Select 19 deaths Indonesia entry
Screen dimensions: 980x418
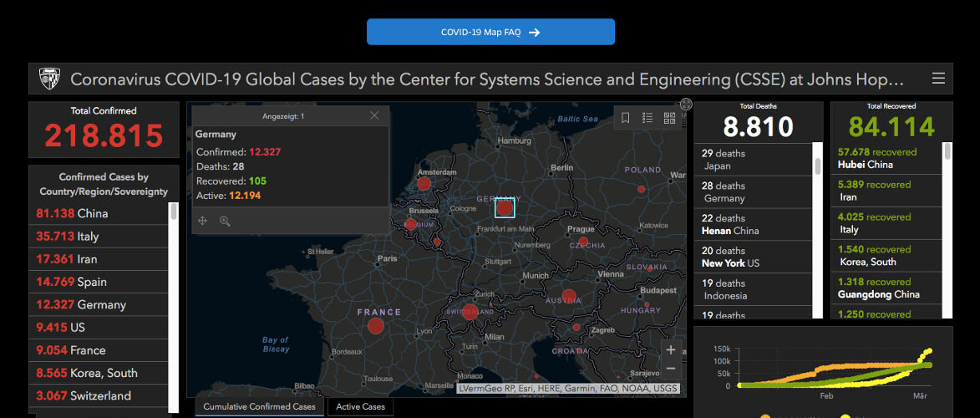pyautogui.click(x=753, y=290)
